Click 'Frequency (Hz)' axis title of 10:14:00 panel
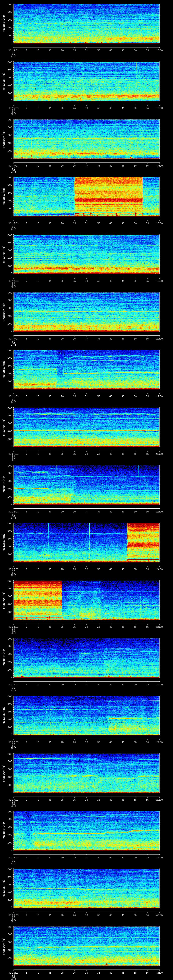The width and height of the screenshot is (173, 980). [4, 24]
